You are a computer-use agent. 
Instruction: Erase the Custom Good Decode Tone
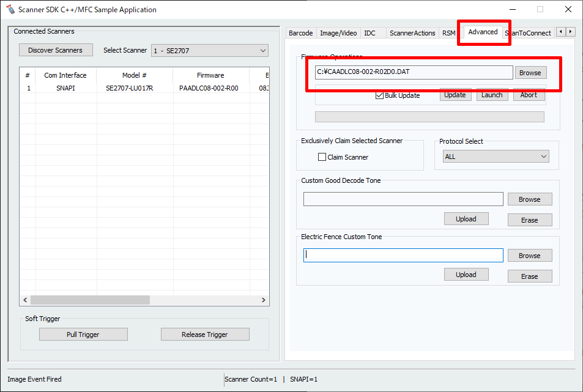click(x=529, y=220)
